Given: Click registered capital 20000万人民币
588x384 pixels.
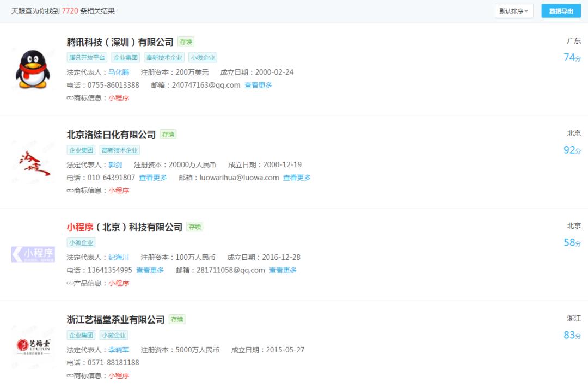Looking at the screenshot, I should (192, 164).
